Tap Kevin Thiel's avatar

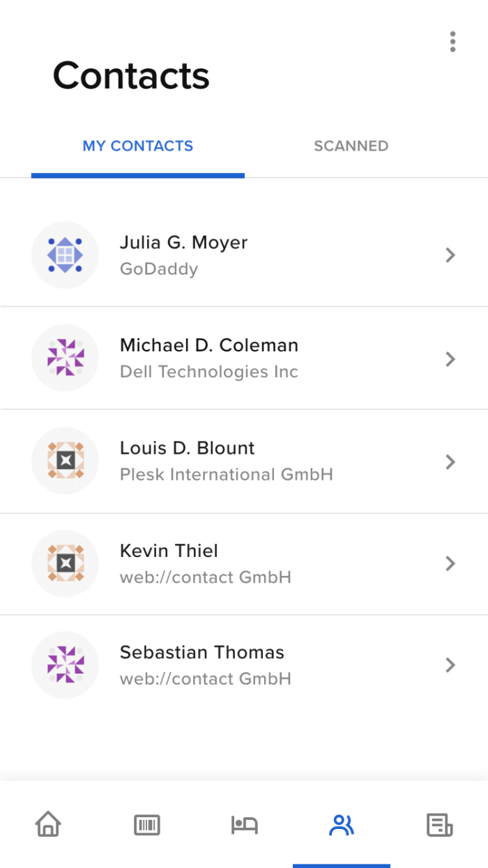65,563
